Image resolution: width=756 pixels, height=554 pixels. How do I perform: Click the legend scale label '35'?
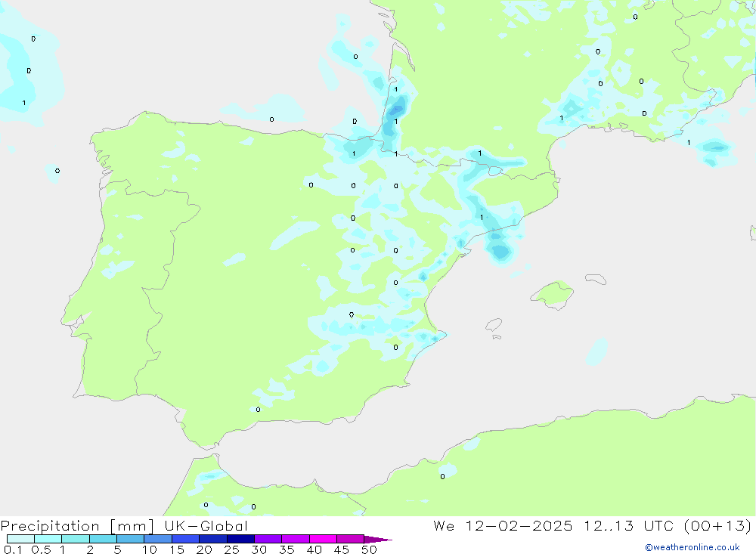(287, 549)
